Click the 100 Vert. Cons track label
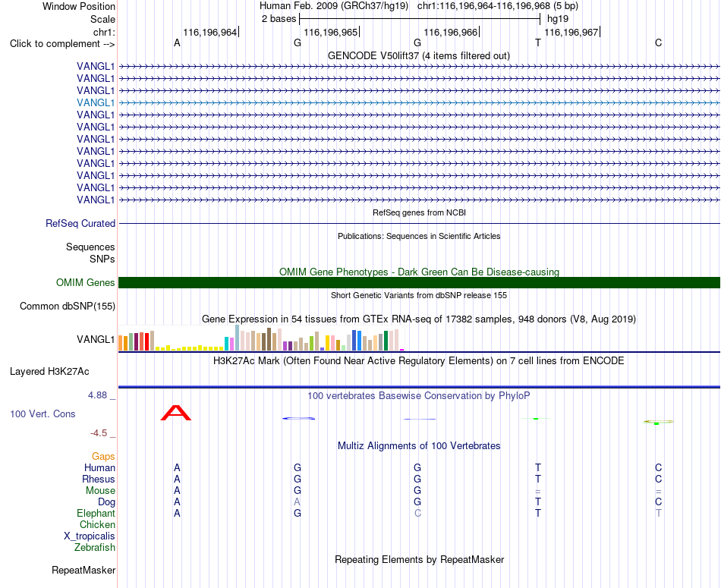The image size is (721, 588). coord(43,413)
